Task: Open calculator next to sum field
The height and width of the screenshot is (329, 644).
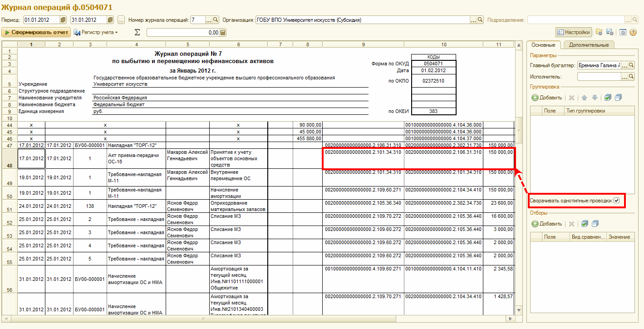Action: pos(223,33)
